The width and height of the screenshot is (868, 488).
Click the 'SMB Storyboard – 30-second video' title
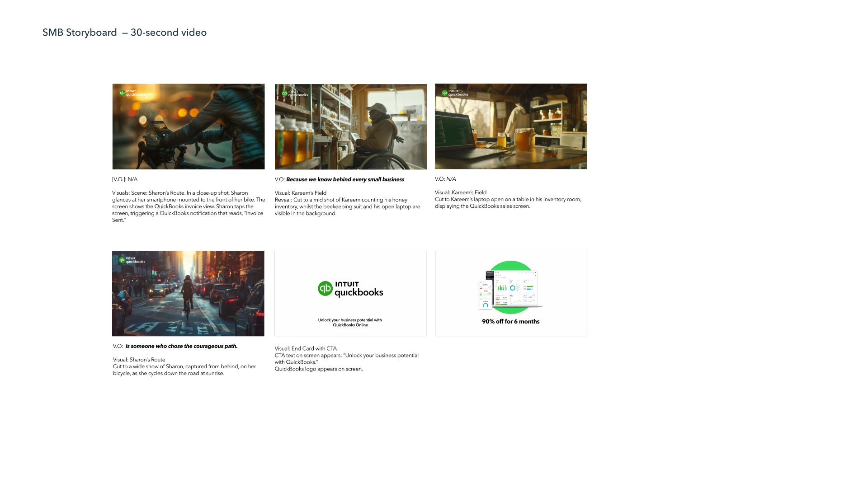pyautogui.click(x=124, y=33)
